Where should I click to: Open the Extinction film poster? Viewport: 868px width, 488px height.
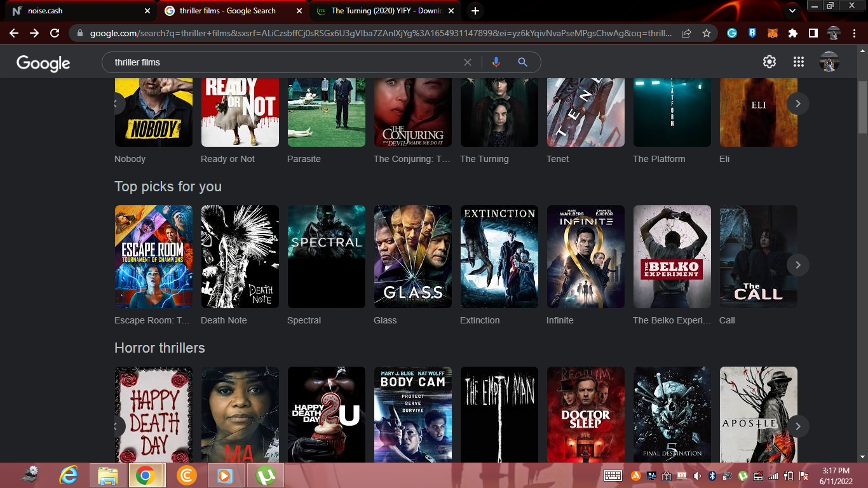coord(499,257)
